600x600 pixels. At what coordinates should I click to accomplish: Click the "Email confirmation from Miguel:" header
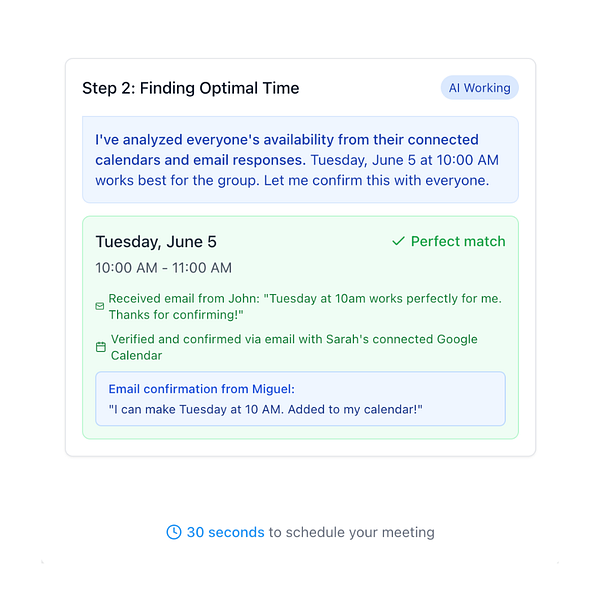click(202, 389)
